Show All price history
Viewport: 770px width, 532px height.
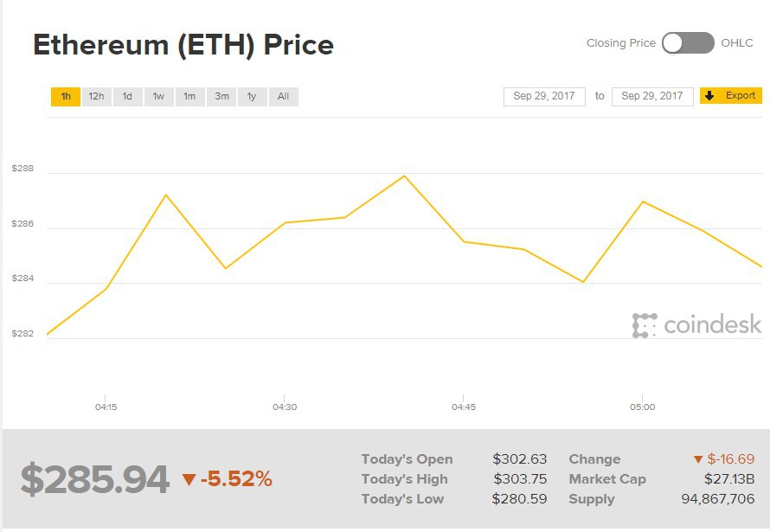click(283, 96)
